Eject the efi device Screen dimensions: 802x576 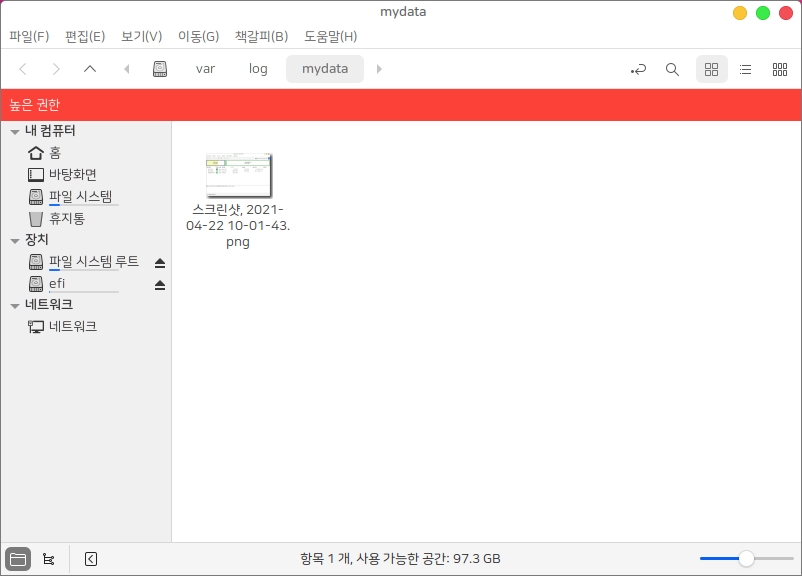click(x=159, y=285)
